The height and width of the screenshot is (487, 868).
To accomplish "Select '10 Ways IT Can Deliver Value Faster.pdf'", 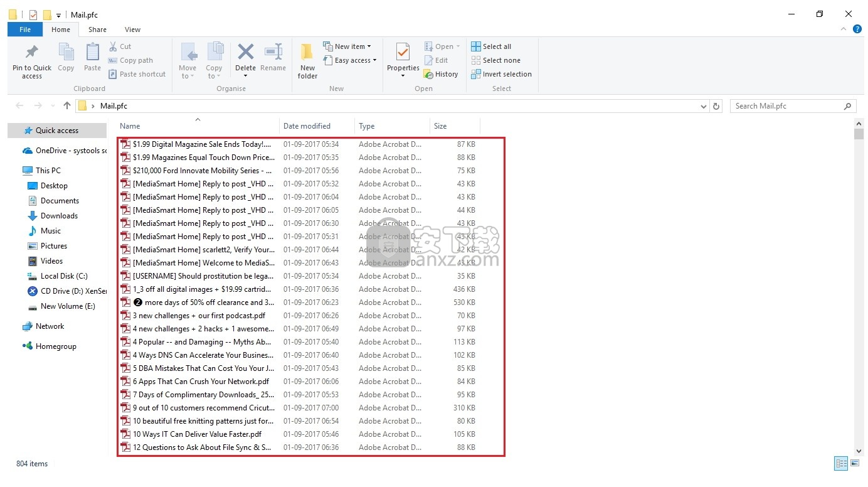I will (197, 434).
